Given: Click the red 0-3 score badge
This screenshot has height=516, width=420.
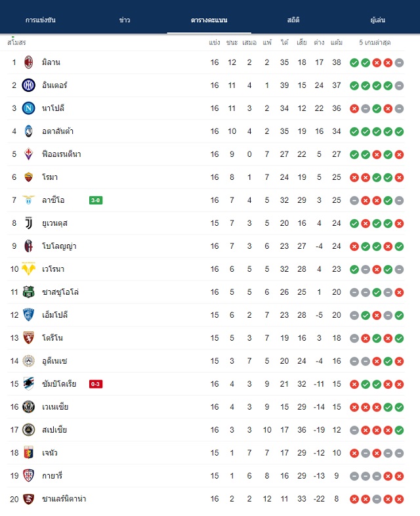Looking at the screenshot, I should [x=96, y=384].
